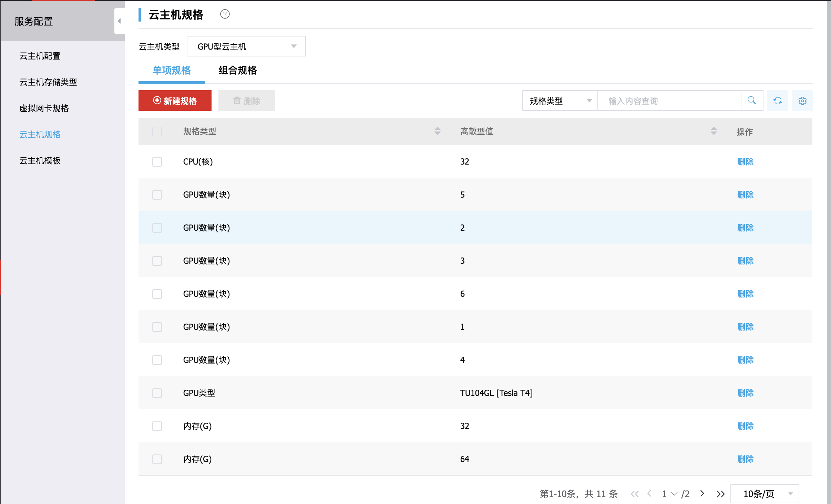The image size is (831, 504).
Task: Check the CPU(核) row checkbox
Action: click(157, 161)
